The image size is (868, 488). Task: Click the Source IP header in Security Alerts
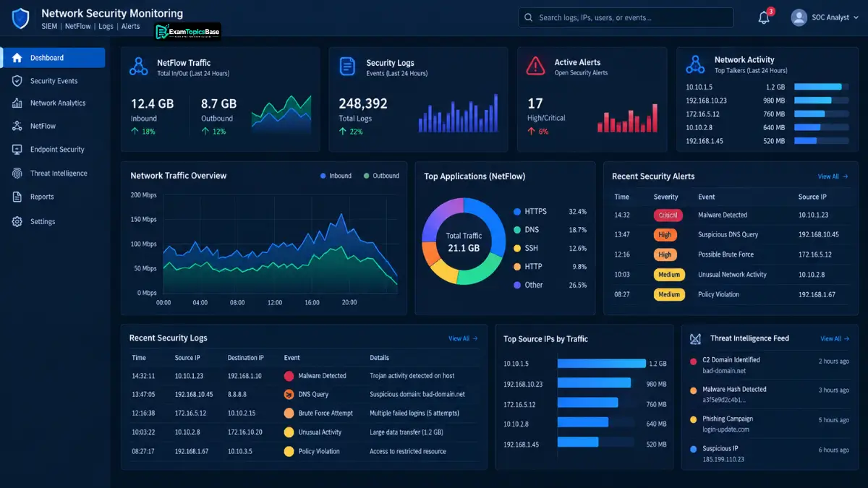(812, 197)
